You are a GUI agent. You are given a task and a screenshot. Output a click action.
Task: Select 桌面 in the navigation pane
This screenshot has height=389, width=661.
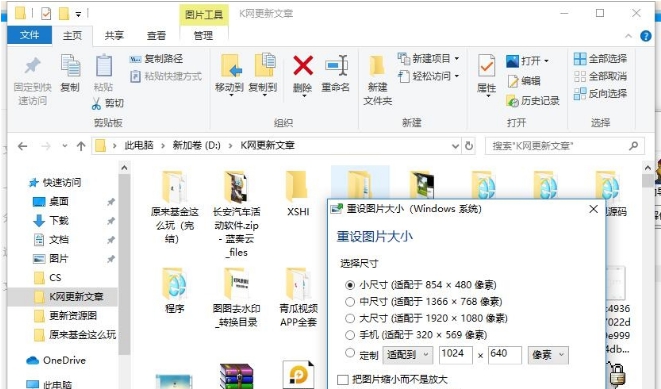click(x=59, y=201)
